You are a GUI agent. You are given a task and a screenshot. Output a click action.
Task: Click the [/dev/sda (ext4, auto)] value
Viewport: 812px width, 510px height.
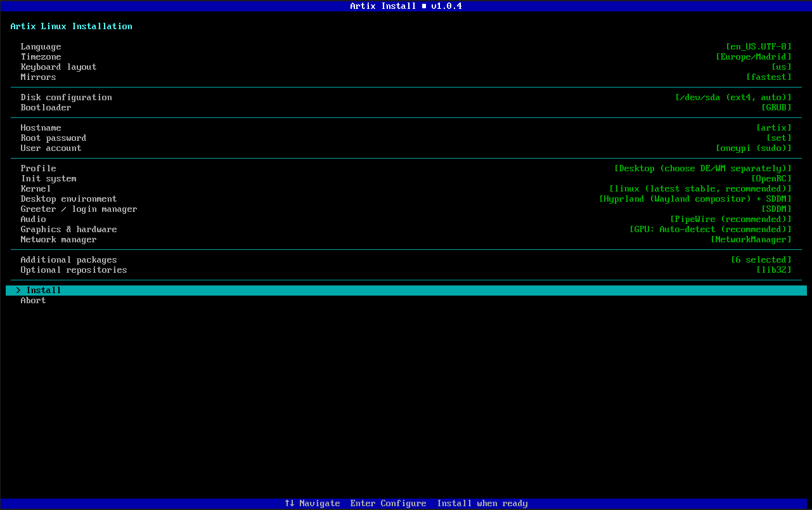click(x=733, y=98)
